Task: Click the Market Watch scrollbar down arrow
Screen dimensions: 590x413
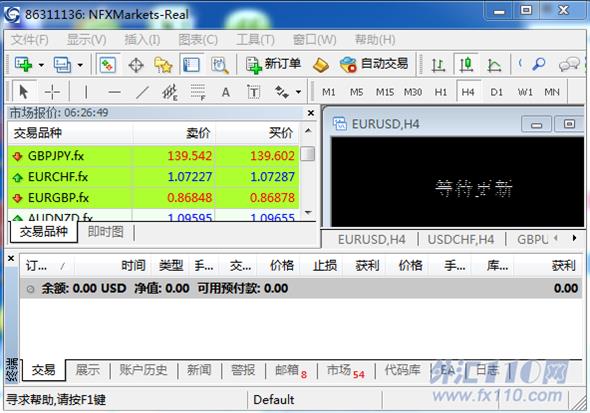Action: pyautogui.click(x=308, y=213)
